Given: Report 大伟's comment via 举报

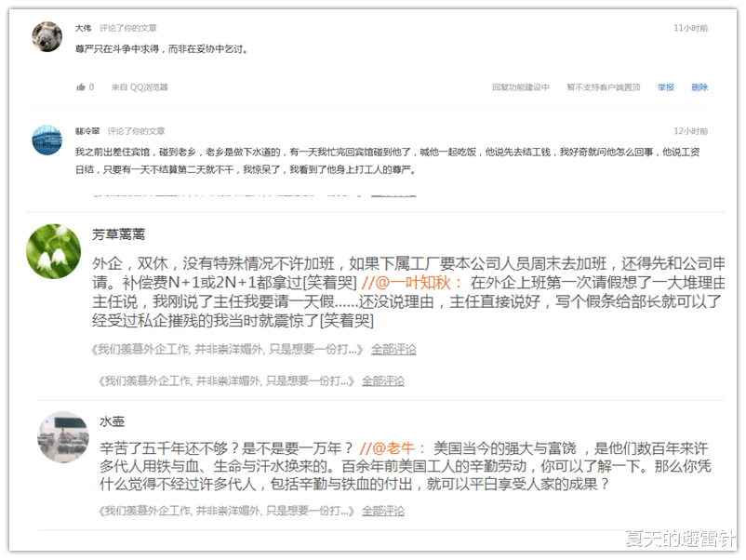Looking at the screenshot, I should [x=664, y=86].
